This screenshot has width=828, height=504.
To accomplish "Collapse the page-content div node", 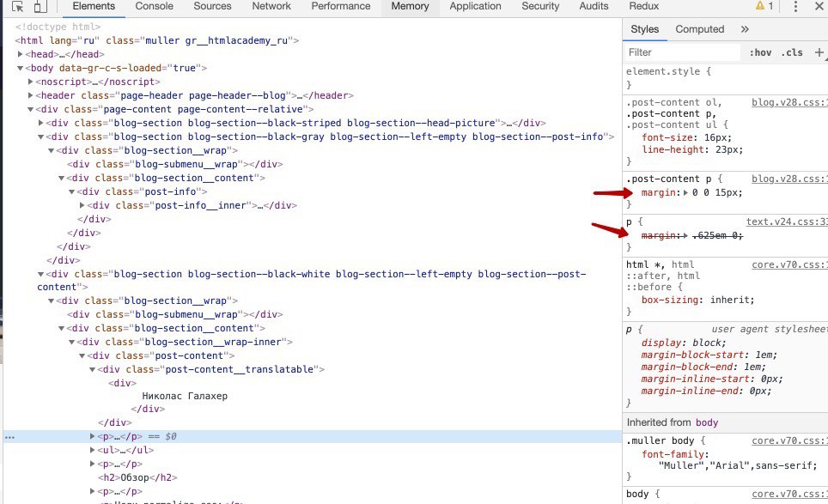I will click(x=31, y=109).
